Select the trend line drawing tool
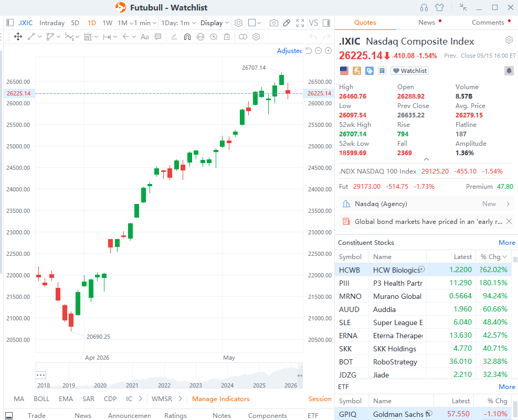The width and height of the screenshot is (518, 420). coord(31,37)
